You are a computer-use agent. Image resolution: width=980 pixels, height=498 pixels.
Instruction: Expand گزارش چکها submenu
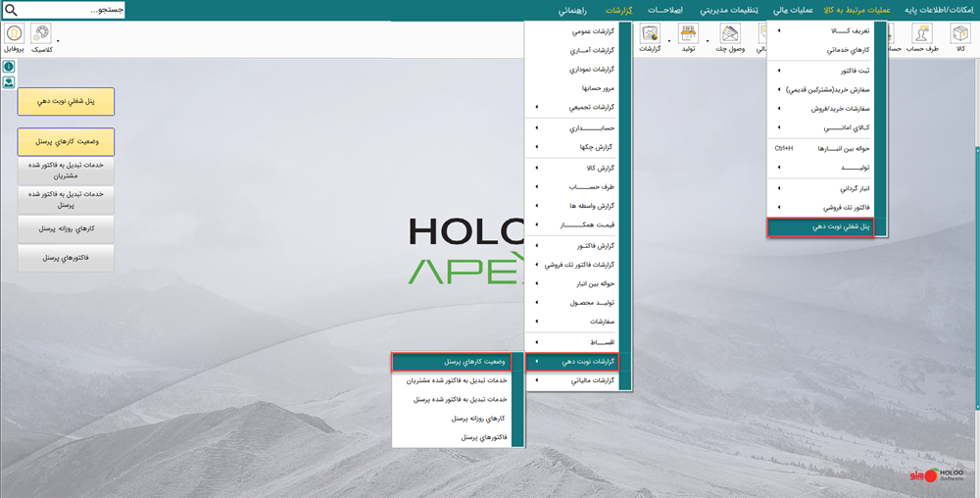tap(571, 147)
